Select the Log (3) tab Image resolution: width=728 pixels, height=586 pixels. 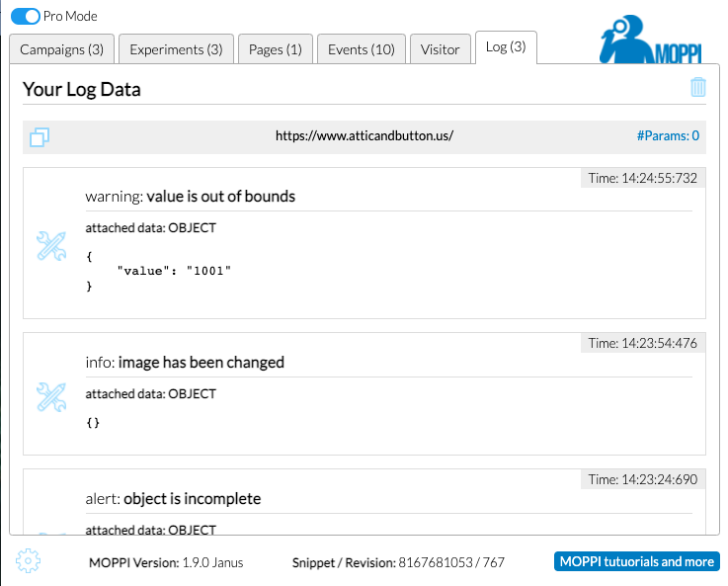tap(506, 46)
